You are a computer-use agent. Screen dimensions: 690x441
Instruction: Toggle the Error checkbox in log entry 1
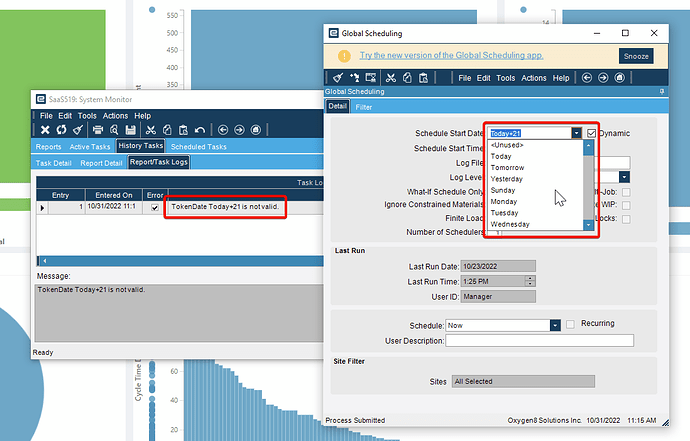pyautogui.click(x=155, y=207)
